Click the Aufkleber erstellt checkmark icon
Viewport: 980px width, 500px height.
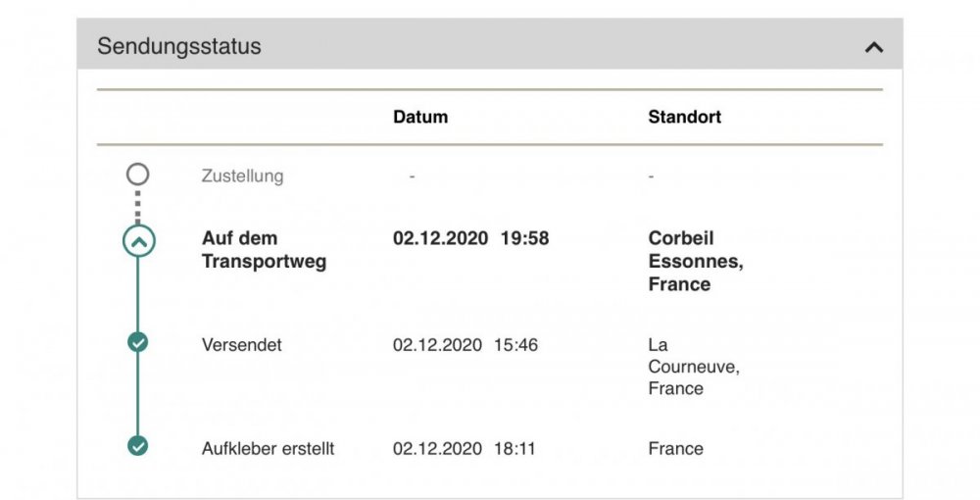point(137,446)
